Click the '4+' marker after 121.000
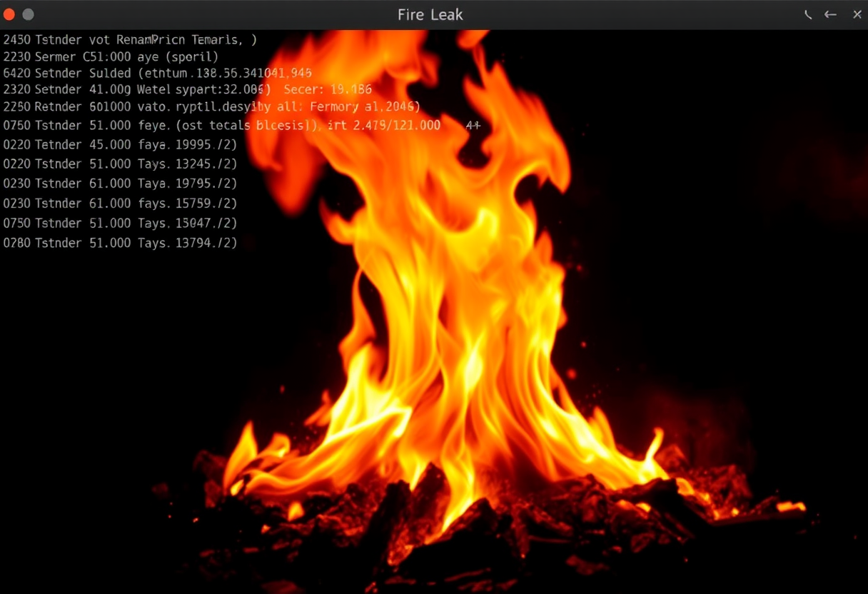868x594 pixels. tap(473, 125)
